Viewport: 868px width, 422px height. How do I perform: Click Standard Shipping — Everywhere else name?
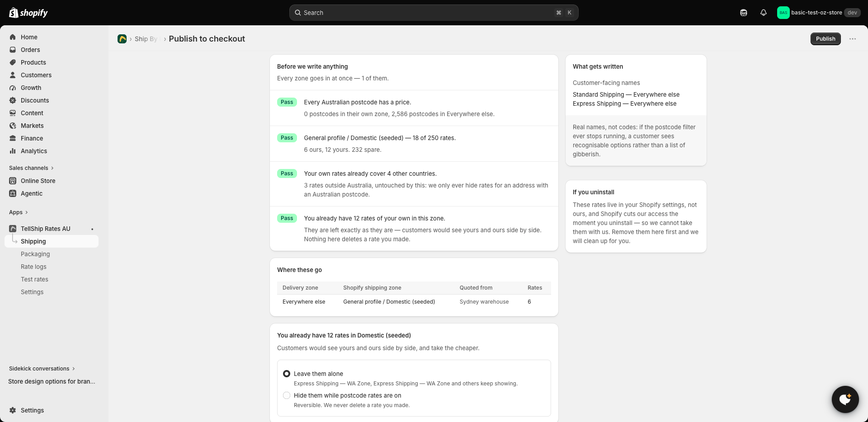(626, 94)
